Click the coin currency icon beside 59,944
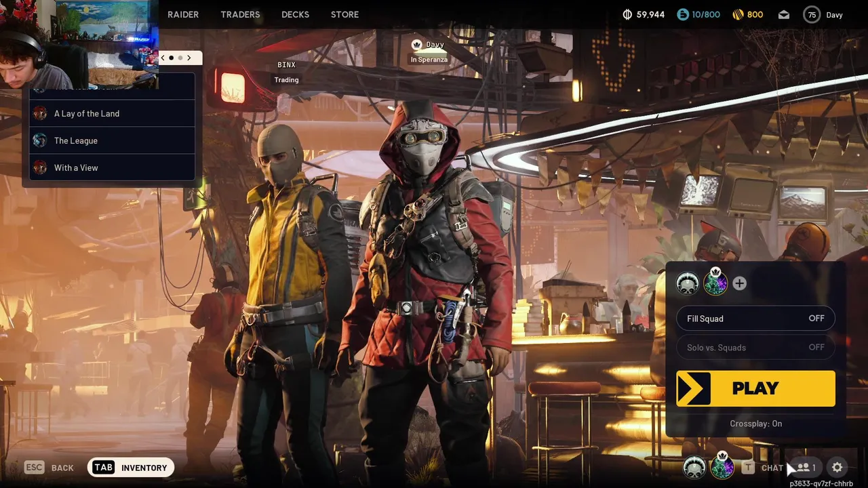 [x=627, y=14]
